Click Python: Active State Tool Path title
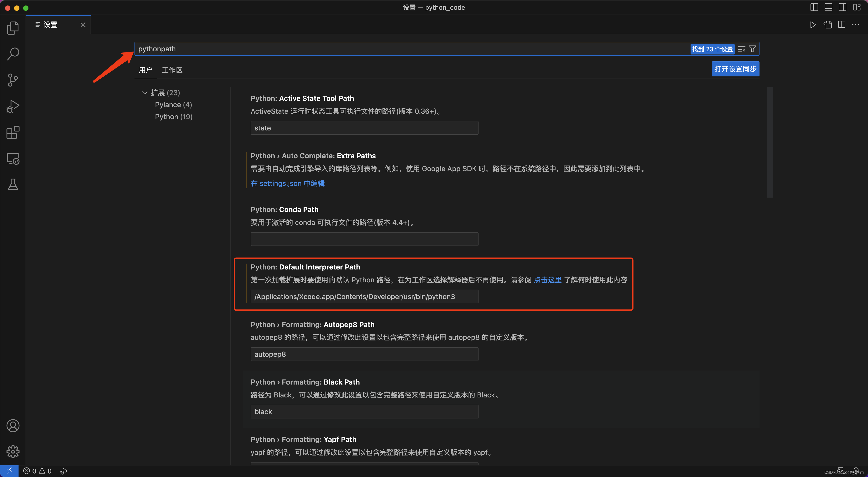Image resolution: width=868 pixels, height=477 pixels. tap(302, 98)
